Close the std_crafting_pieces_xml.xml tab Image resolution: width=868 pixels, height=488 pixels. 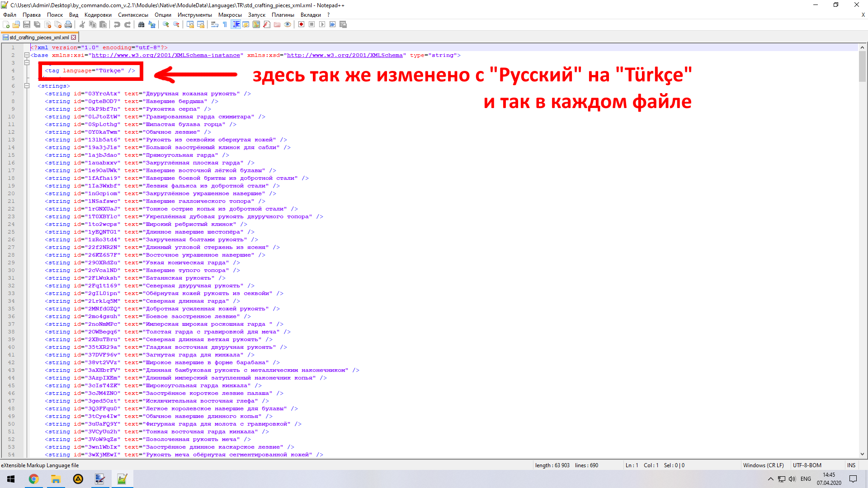point(74,38)
